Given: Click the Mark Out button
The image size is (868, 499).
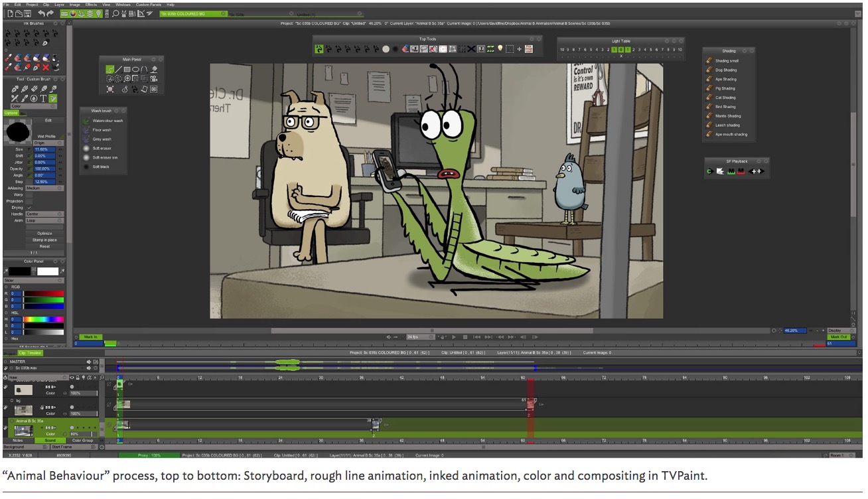Looking at the screenshot, I should coord(838,337).
